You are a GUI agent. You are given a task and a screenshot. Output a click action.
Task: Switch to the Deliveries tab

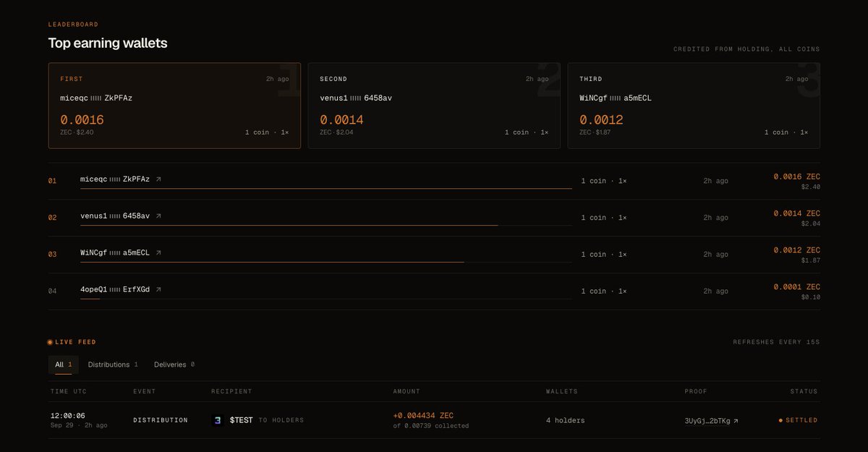pyautogui.click(x=174, y=364)
